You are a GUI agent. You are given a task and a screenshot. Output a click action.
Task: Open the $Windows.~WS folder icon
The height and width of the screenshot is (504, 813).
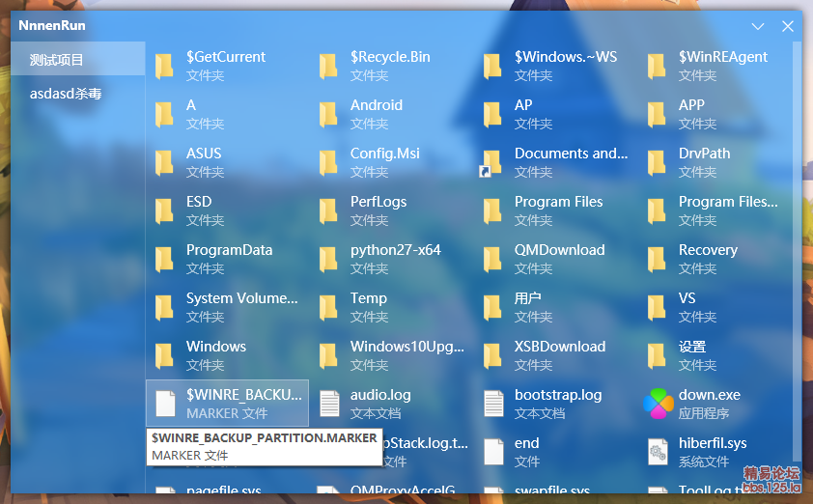(x=492, y=67)
